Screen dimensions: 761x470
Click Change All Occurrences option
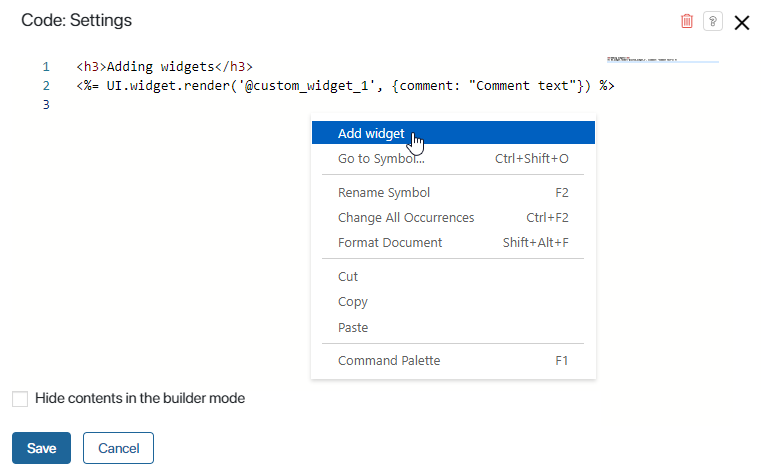[x=406, y=218]
